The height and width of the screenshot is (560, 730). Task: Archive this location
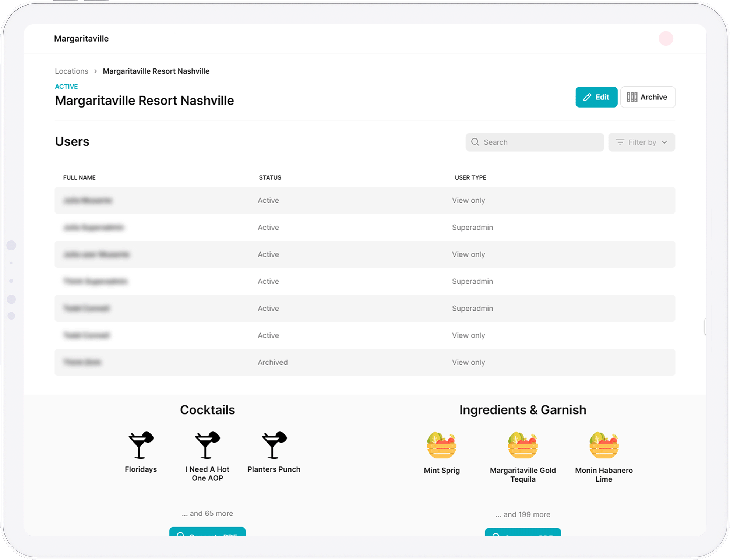click(648, 97)
